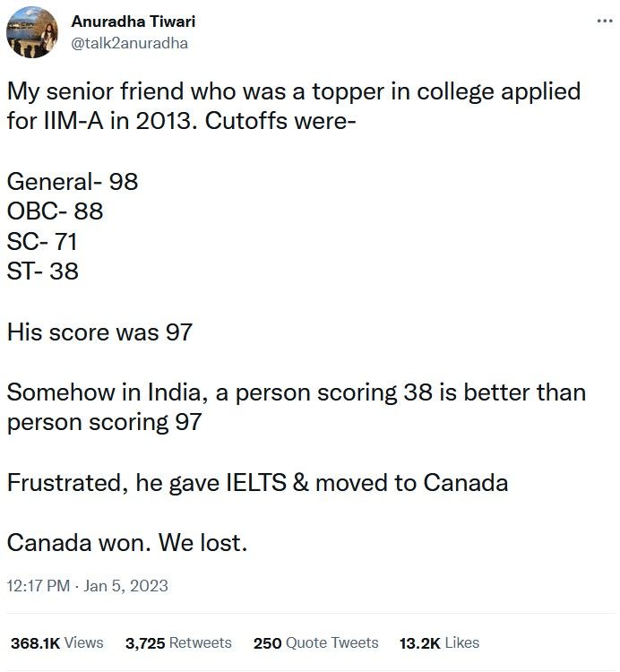View the 368.1K Views count

[57, 642]
